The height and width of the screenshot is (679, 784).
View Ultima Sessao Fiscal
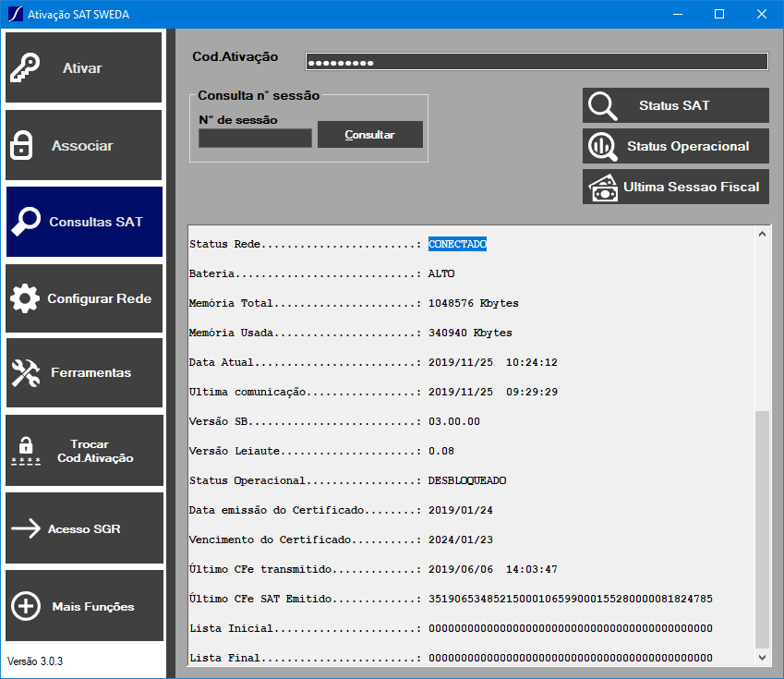pyautogui.click(x=676, y=187)
